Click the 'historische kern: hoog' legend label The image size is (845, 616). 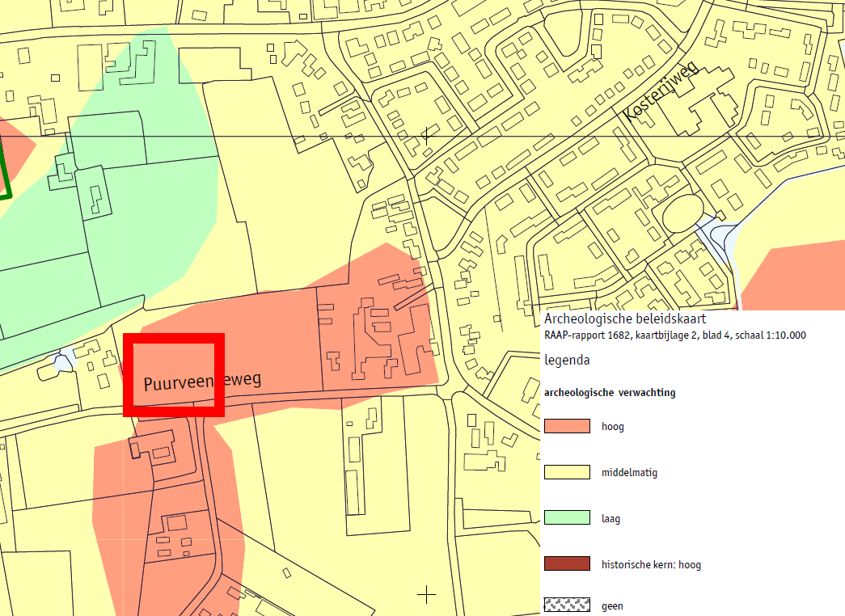651,564
